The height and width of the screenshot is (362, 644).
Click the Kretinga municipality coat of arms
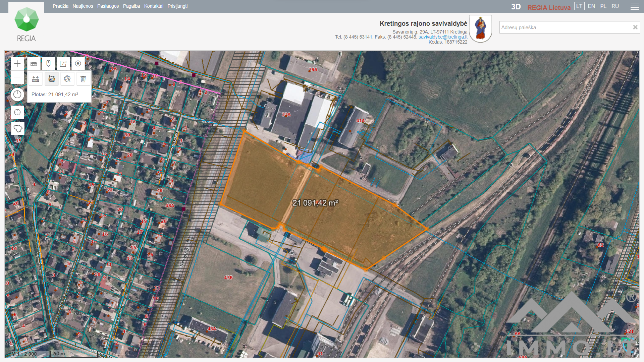click(480, 28)
